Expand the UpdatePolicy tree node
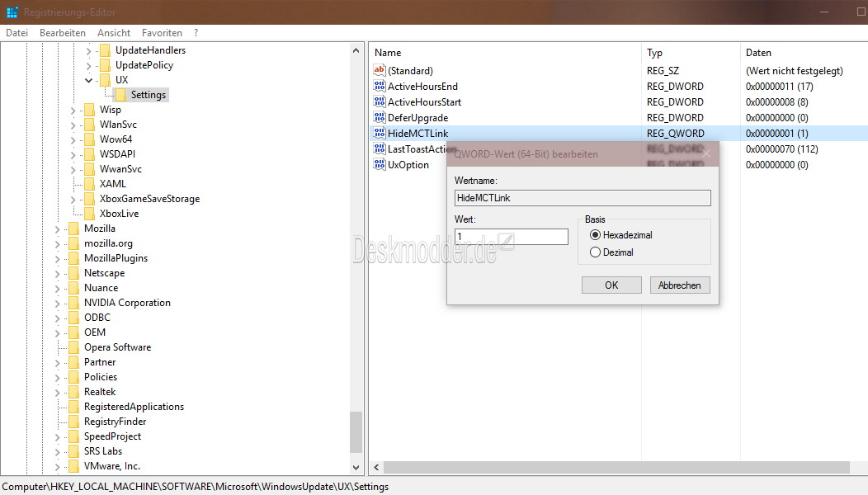This screenshot has width=868, height=495. click(88, 66)
